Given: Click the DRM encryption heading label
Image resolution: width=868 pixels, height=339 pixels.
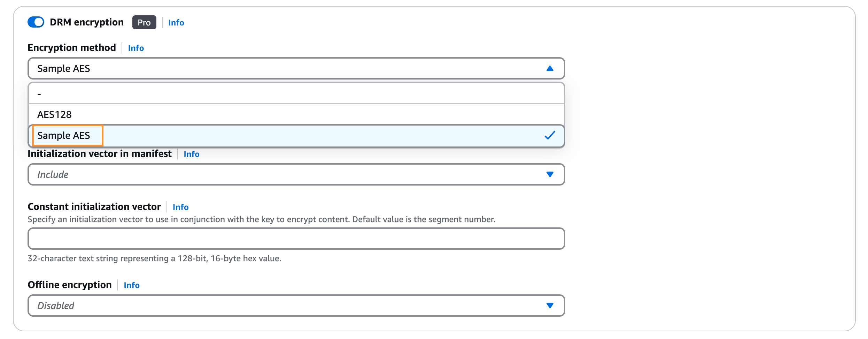Looking at the screenshot, I should click(x=86, y=22).
